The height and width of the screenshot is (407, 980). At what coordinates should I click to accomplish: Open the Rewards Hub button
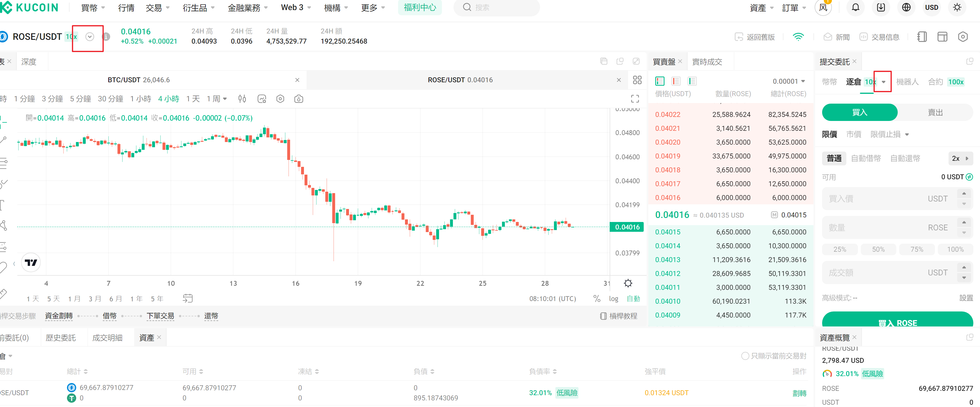(x=420, y=7)
